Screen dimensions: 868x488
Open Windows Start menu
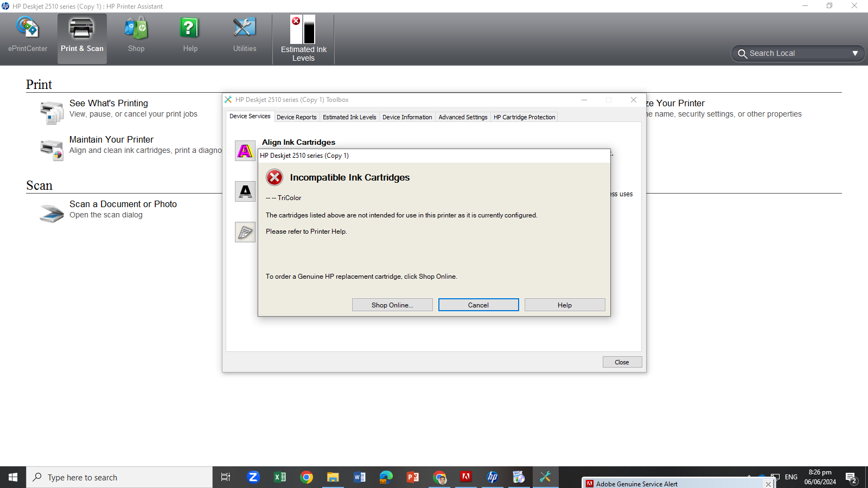(x=13, y=477)
